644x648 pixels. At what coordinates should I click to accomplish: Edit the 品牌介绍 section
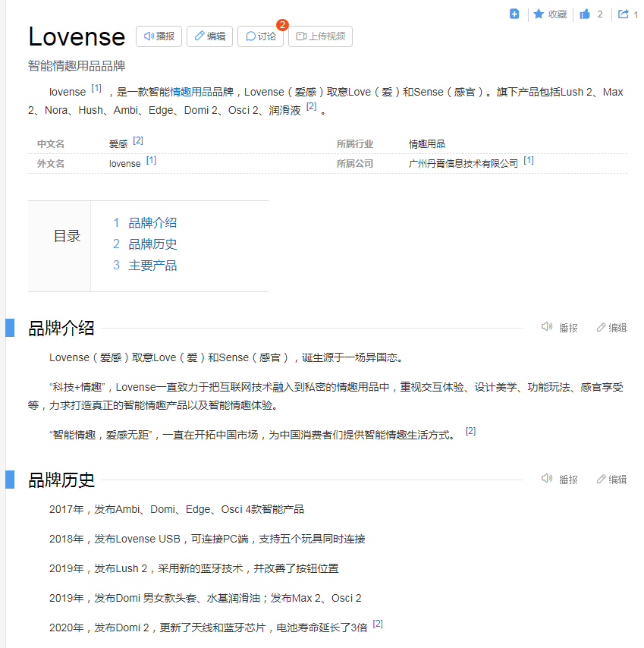pos(611,328)
